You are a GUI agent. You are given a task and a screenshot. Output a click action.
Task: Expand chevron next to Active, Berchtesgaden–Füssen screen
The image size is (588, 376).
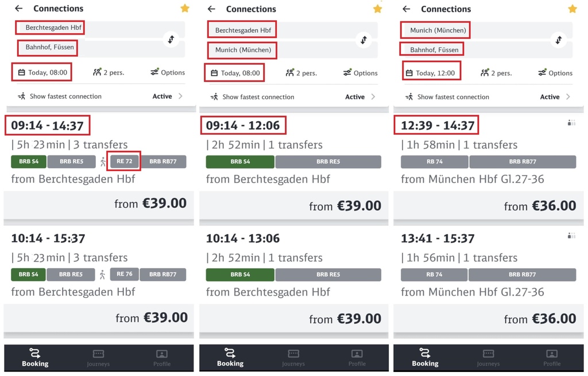[x=180, y=96]
